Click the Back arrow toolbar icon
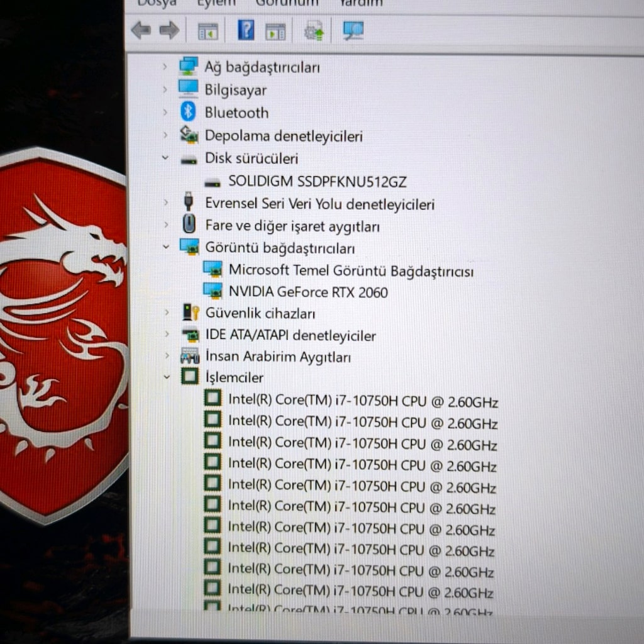The height and width of the screenshot is (644, 644). (x=141, y=30)
